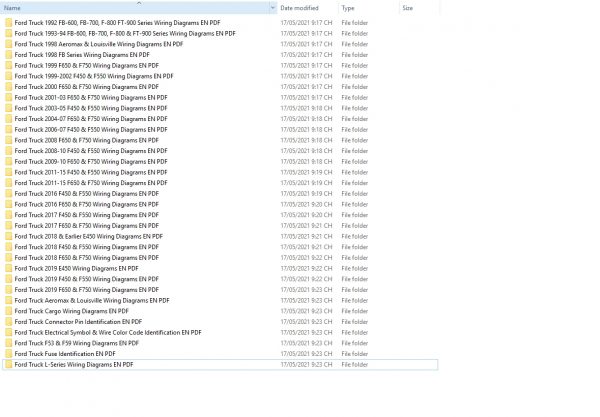Click folder icon of 2018 F650 & F750
Image resolution: width=600 pixels, height=417 pixels.
[9, 258]
